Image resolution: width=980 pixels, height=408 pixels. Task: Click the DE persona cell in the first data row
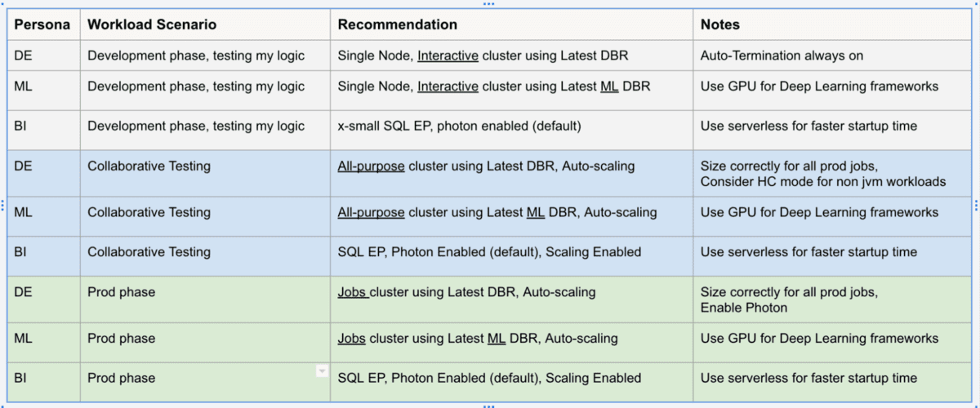[23, 56]
